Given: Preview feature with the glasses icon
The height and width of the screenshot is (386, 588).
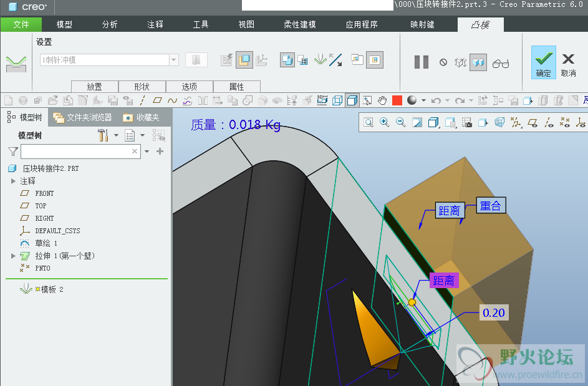Looking at the screenshot, I should [x=501, y=63].
